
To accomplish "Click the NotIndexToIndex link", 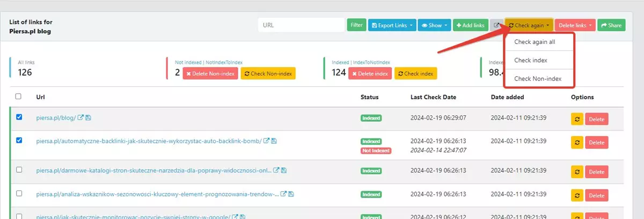I will [x=223, y=63].
